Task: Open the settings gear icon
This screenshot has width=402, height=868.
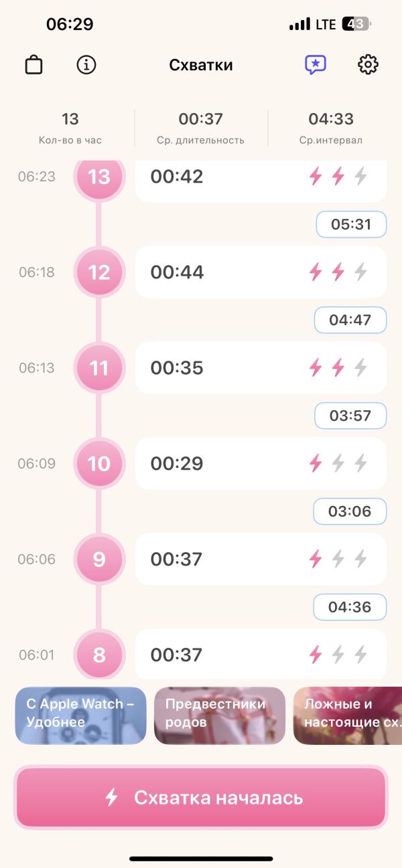Action: point(368,65)
